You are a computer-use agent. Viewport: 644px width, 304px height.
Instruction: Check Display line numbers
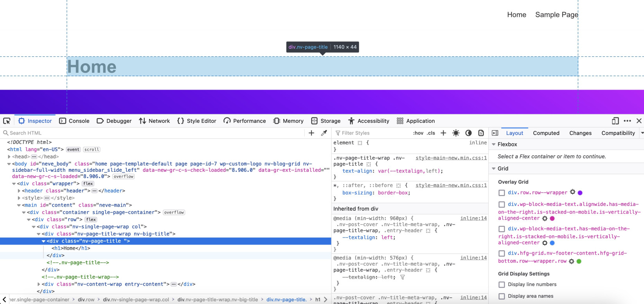tap(502, 284)
